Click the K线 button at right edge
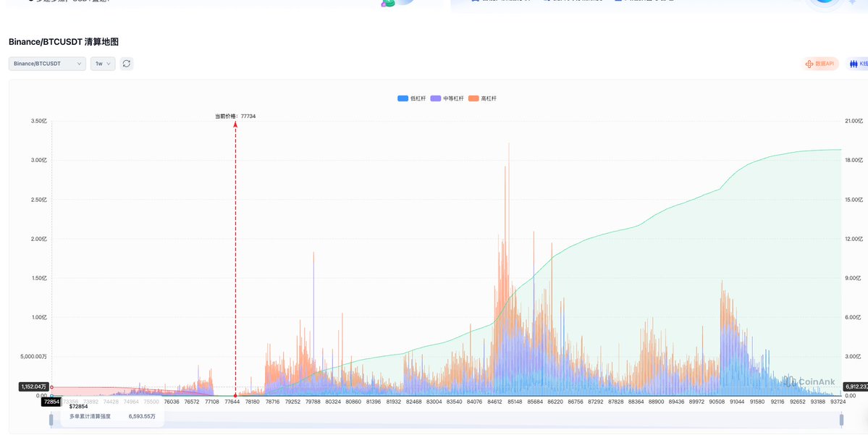 tap(858, 64)
